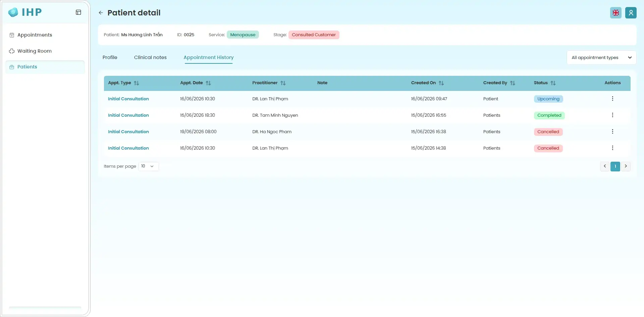
Task: Sort table by Created On column
Action: [x=441, y=83]
